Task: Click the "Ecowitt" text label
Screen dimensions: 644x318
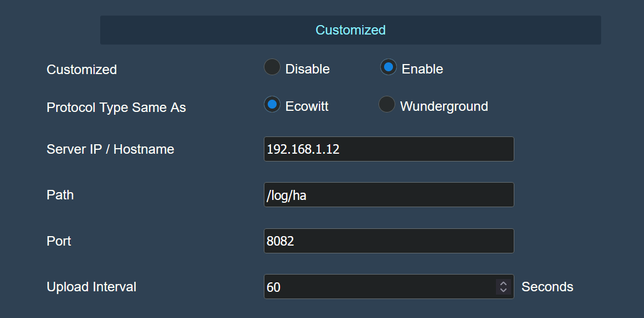Action: pyautogui.click(x=307, y=106)
